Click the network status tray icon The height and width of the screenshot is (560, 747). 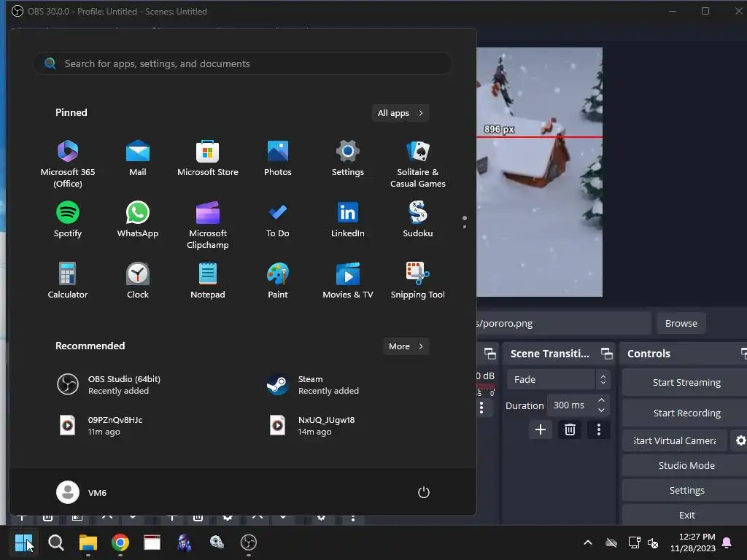point(634,542)
